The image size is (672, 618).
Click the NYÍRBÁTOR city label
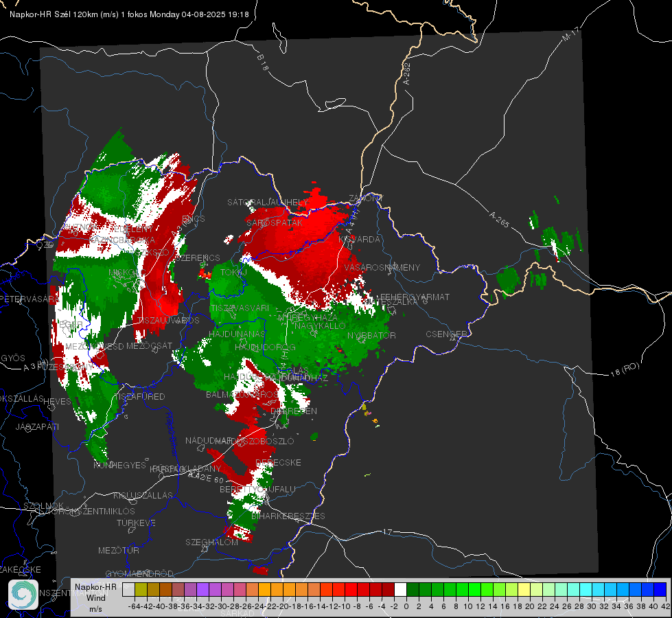[371, 335]
